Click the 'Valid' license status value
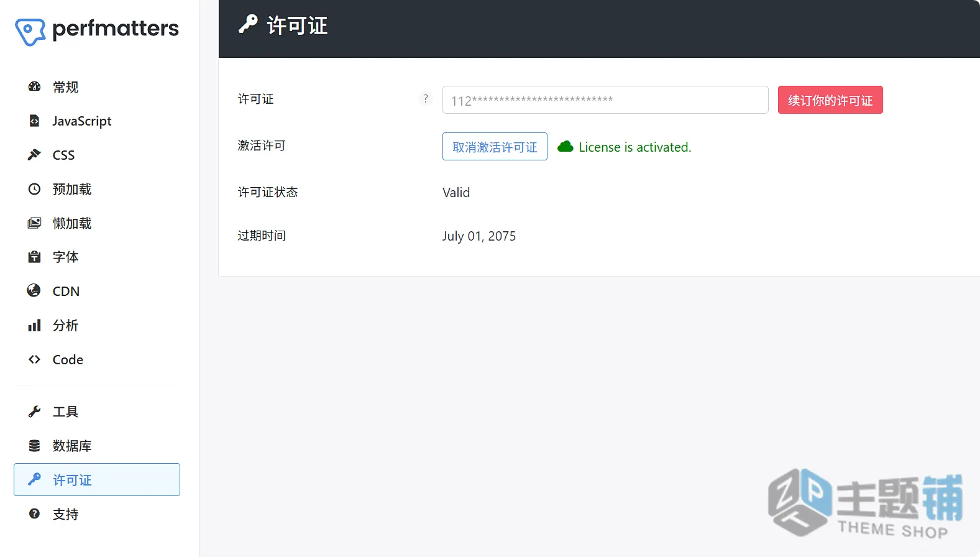The height and width of the screenshot is (557, 980). [x=456, y=193]
